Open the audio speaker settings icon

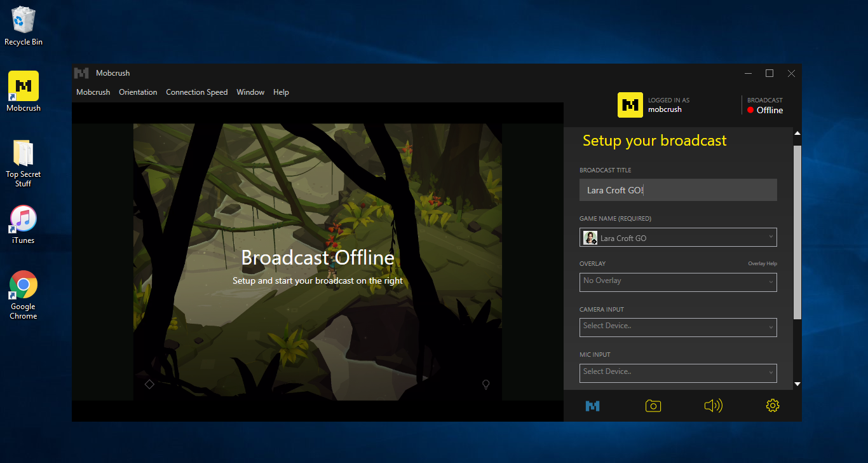(x=713, y=406)
